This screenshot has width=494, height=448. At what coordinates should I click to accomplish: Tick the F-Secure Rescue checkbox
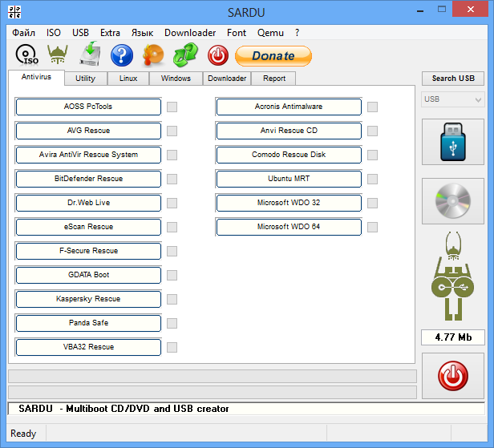[172, 251]
